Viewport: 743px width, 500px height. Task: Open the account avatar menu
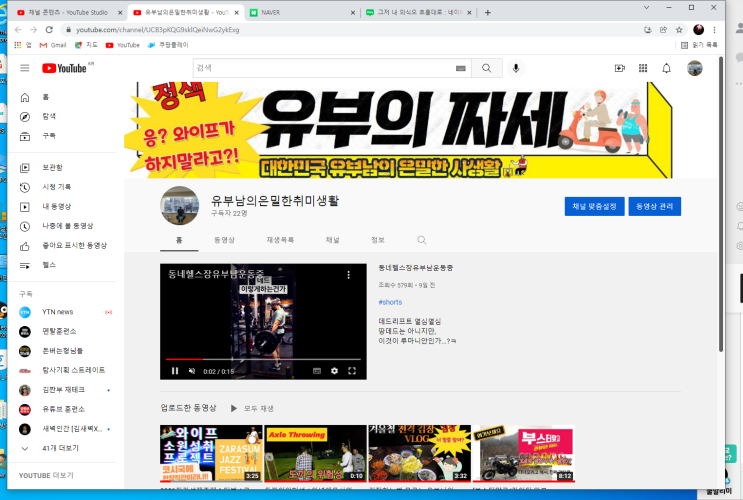tap(695, 68)
